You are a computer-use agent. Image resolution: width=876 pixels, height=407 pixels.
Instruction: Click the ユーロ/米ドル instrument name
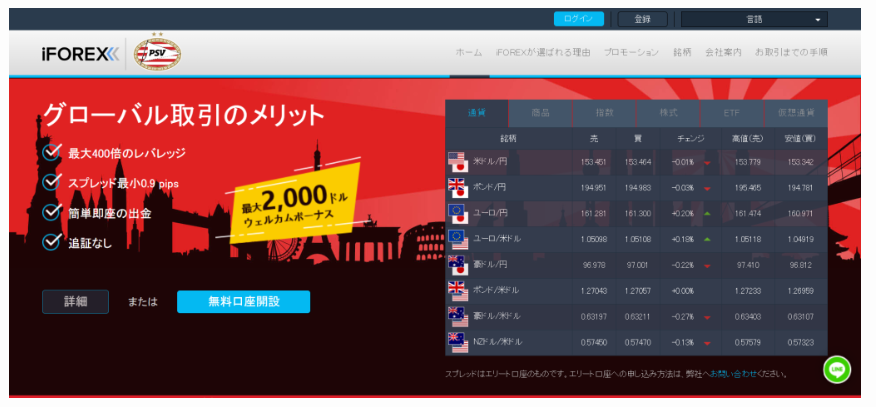click(x=497, y=239)
